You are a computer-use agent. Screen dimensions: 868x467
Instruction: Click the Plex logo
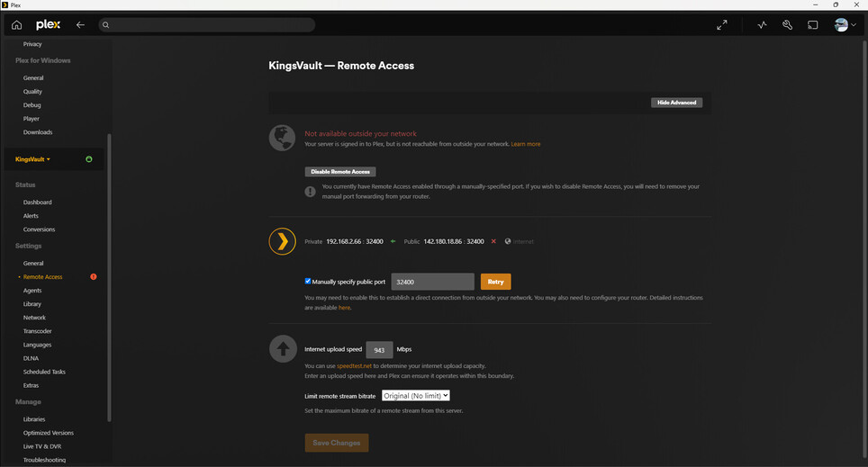tap(48, 25)
